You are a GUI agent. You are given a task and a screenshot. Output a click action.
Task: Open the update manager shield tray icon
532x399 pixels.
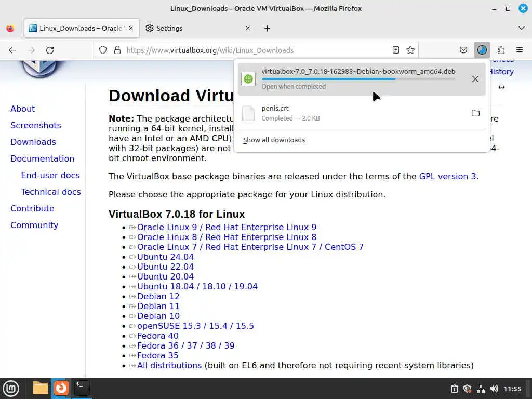pos(468,389)
